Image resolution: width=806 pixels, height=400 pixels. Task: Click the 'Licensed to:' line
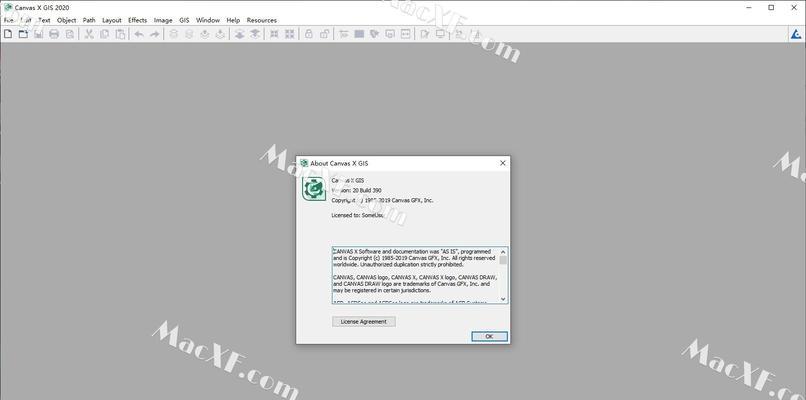[358, 215]
